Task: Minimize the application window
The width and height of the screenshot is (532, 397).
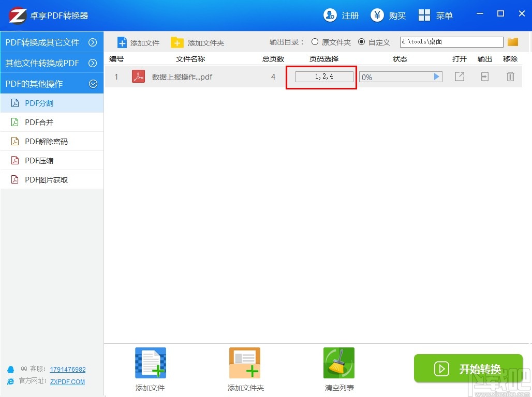Action: pos(480,14)
